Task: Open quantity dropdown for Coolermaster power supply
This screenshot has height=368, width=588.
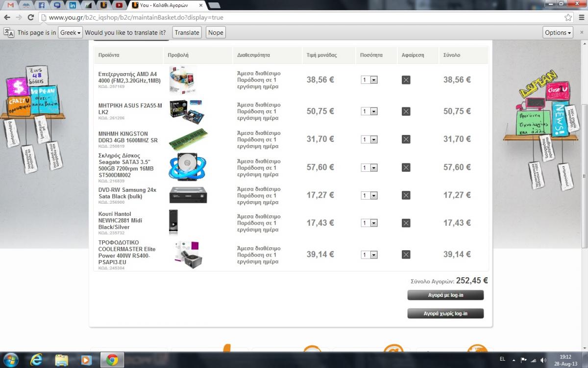Action: tap(369, 255)
